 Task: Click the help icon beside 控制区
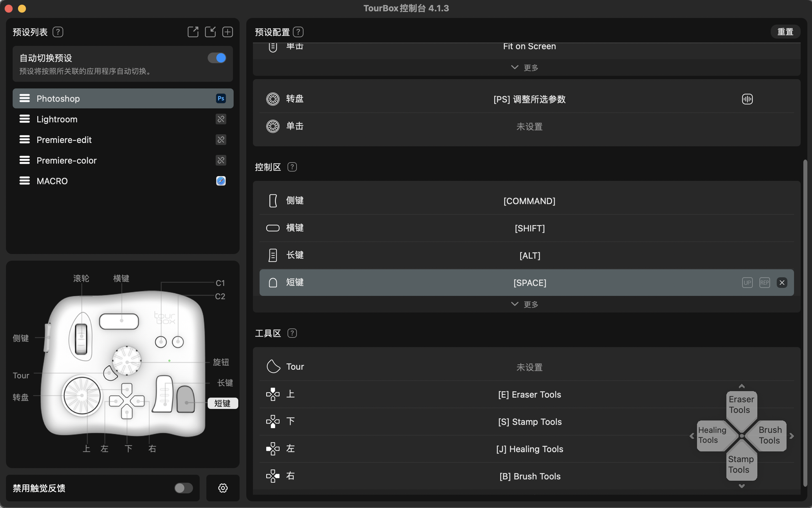coord(292,167)
